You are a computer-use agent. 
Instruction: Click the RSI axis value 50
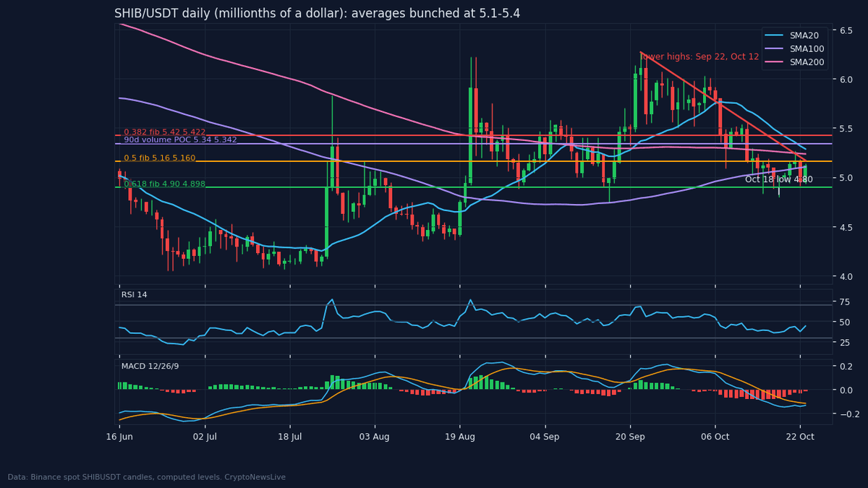coord(844,322)
